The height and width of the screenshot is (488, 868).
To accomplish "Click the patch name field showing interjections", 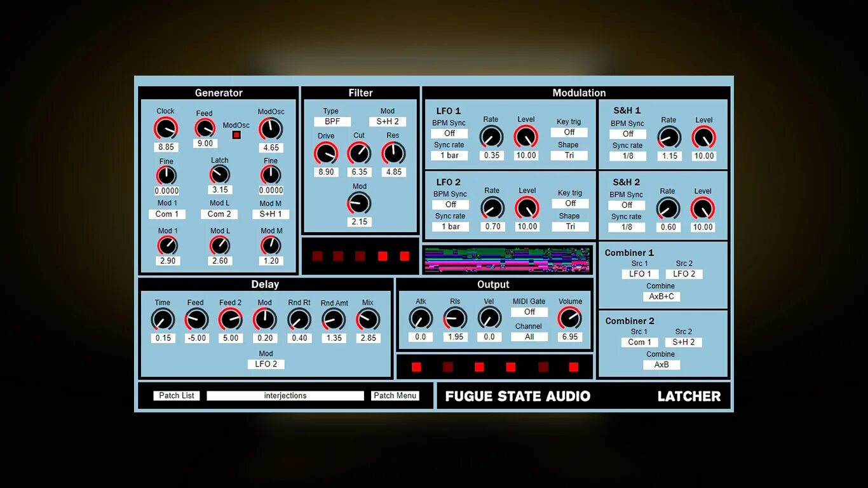I will (286, 395).
